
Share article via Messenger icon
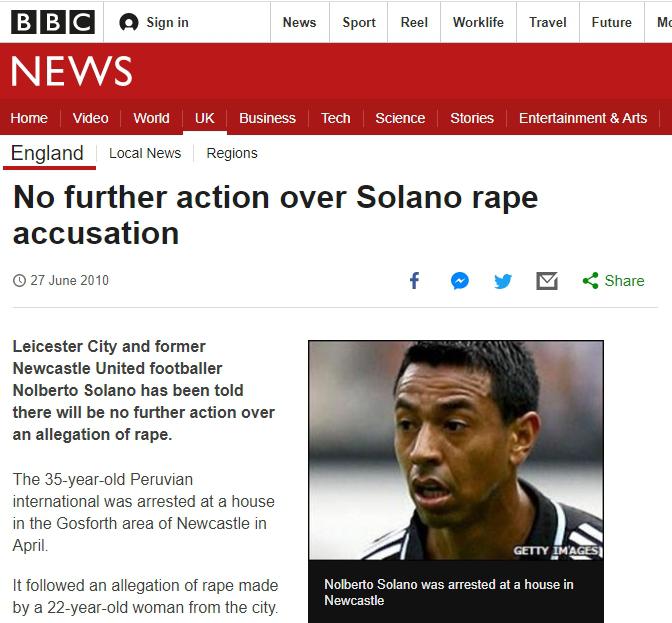(x=459, y=281)
